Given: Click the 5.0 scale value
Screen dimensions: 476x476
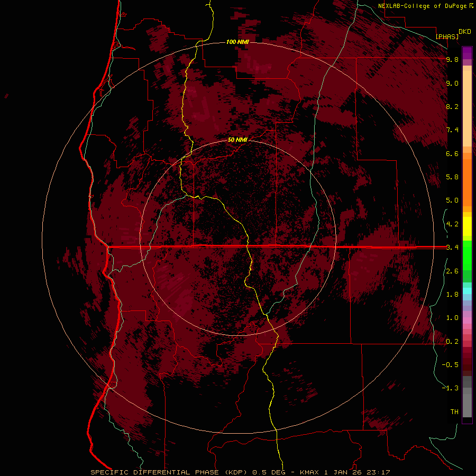Looking at the screenshot, I should 452,200.
